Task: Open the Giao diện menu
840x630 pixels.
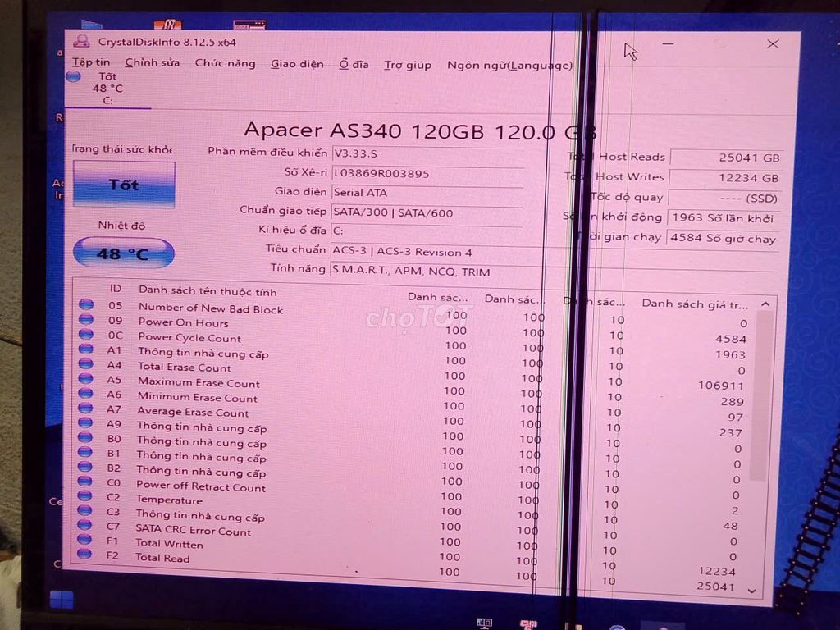Action: pos(297,64)
